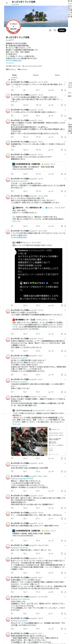Like the Feb 5 post with 551 likes
Image resolution: width=72 pixels, height=644 pixels.
tap(38, 137)
